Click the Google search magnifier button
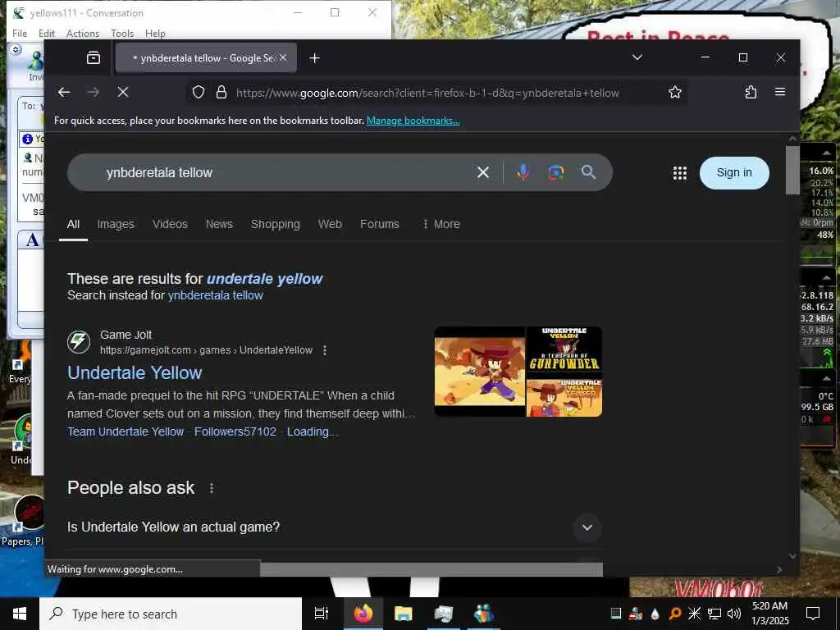 pyautogui.click(x=588, y=172)
